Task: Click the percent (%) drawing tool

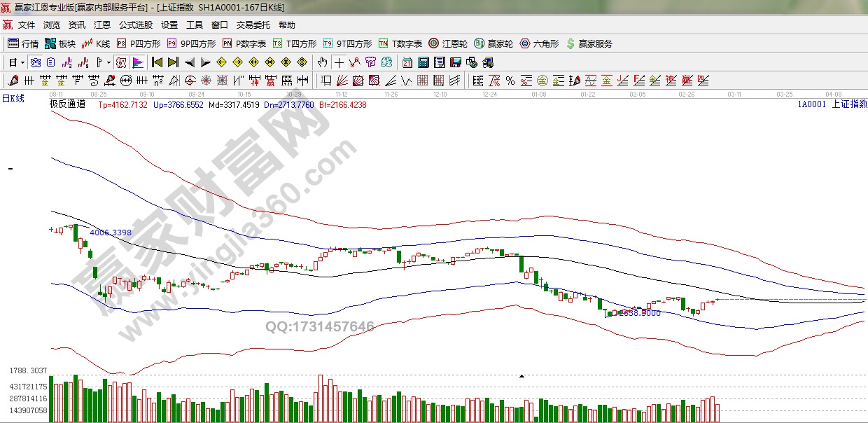Action: click(x=510, y=81)
